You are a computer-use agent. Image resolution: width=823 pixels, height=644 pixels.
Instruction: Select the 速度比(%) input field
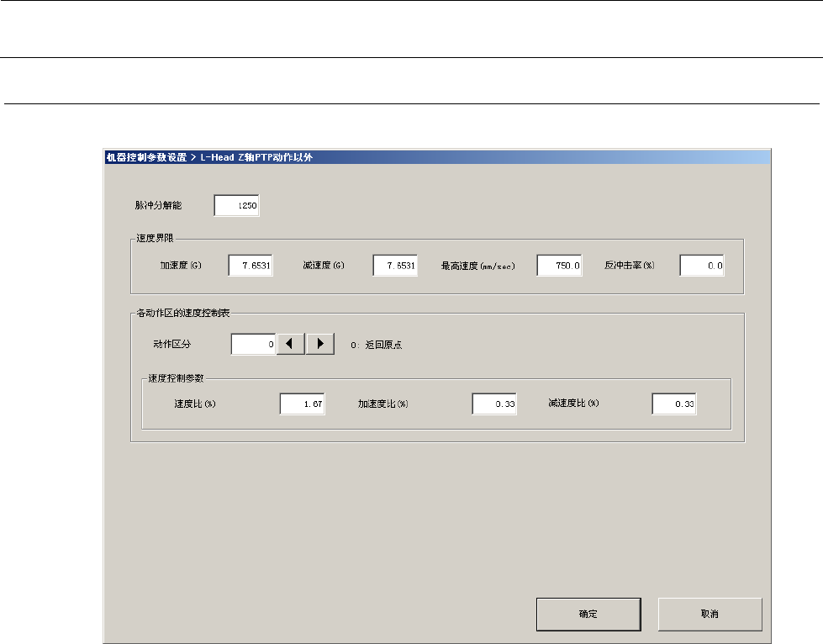[x=303, y=404]
